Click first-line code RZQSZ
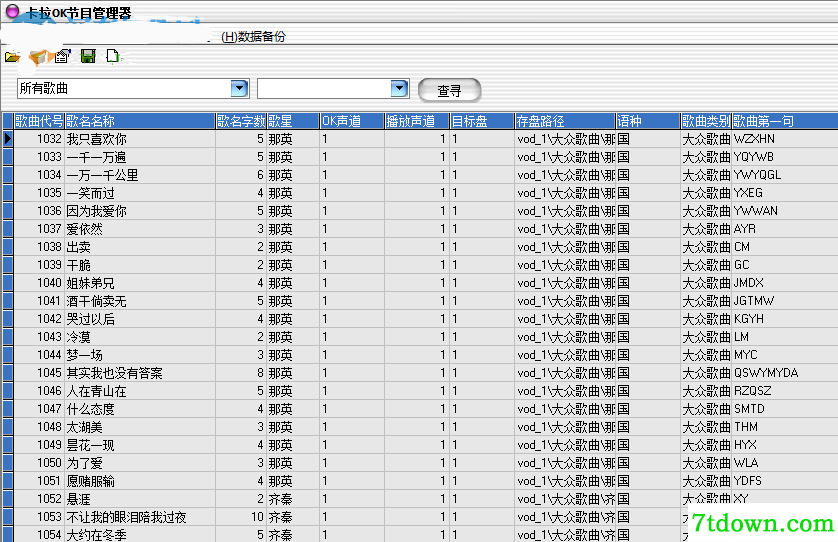Viewport: 838px width, 542px height. point(752,391)
